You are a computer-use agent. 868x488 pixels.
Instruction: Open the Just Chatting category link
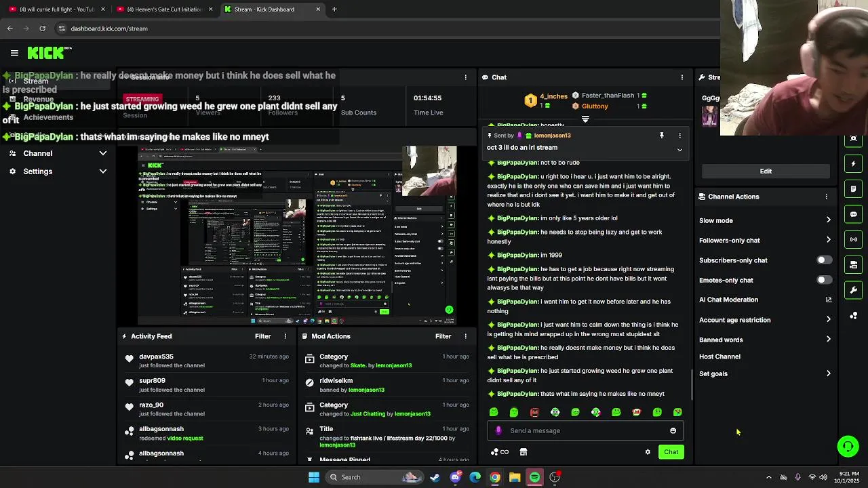tap(368, 414)
